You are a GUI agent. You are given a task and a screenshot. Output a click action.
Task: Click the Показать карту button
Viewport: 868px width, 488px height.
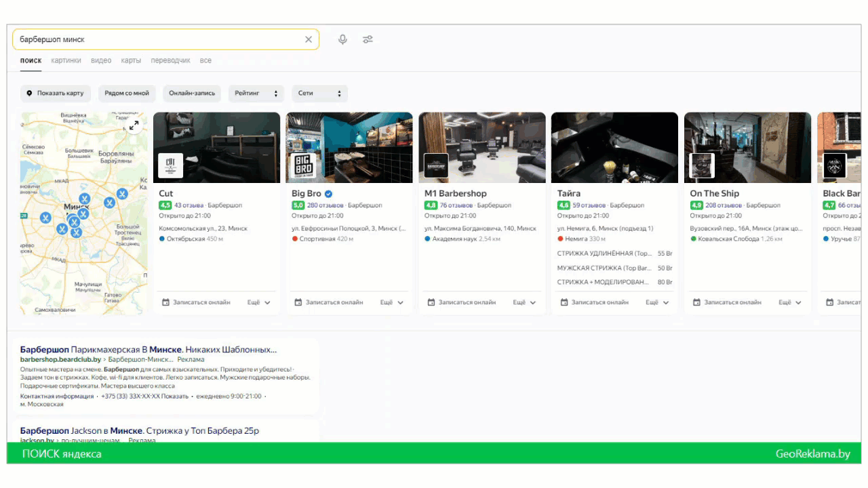pyautogui.click(x=55, y=94)
